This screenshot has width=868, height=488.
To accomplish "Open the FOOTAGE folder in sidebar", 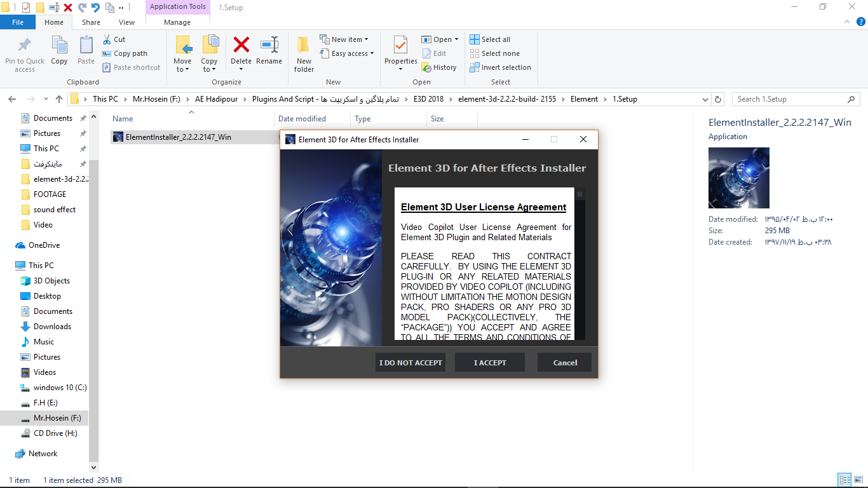I will point(50,194).
